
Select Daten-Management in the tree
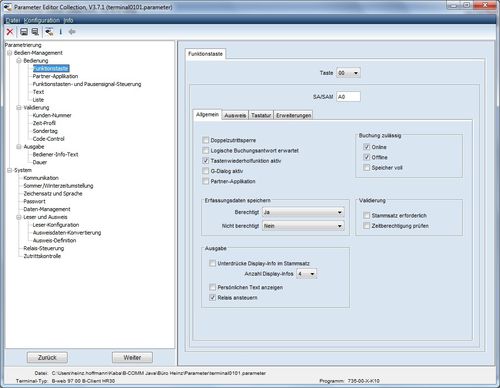click(47, 209)
